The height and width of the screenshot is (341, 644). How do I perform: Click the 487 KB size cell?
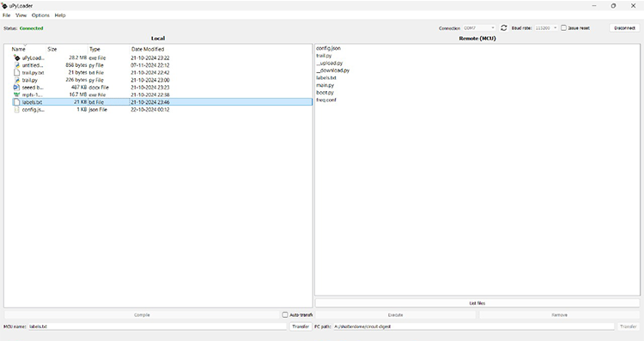click(x=79, y=88)
